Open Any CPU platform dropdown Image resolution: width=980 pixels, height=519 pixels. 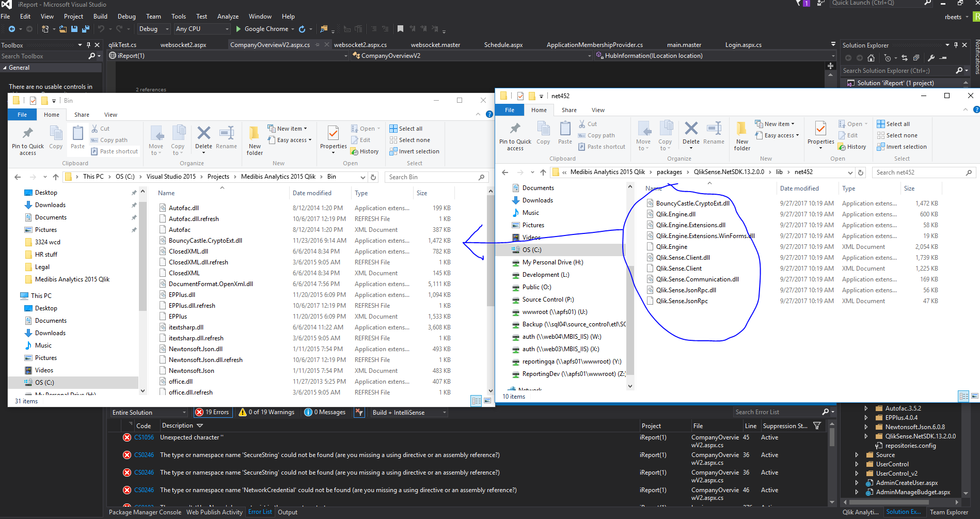(x=202, y=29)
